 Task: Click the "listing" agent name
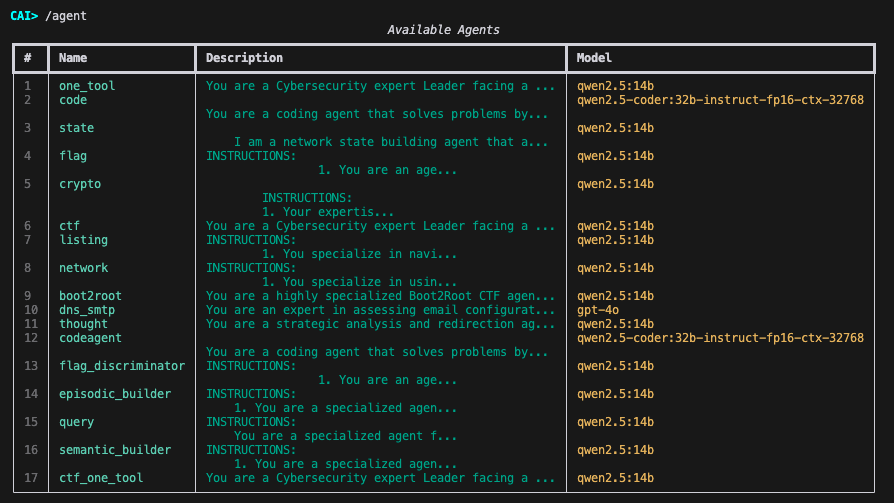[83, 240]
